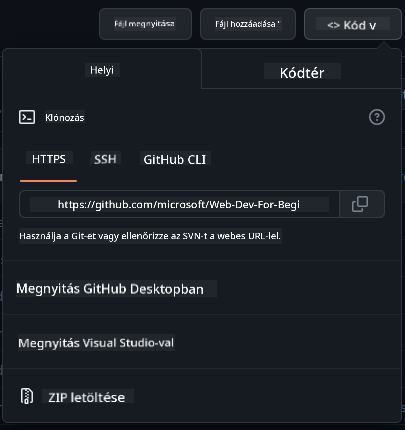Click the ZIP file archive icon

click(x=27, y=396)
